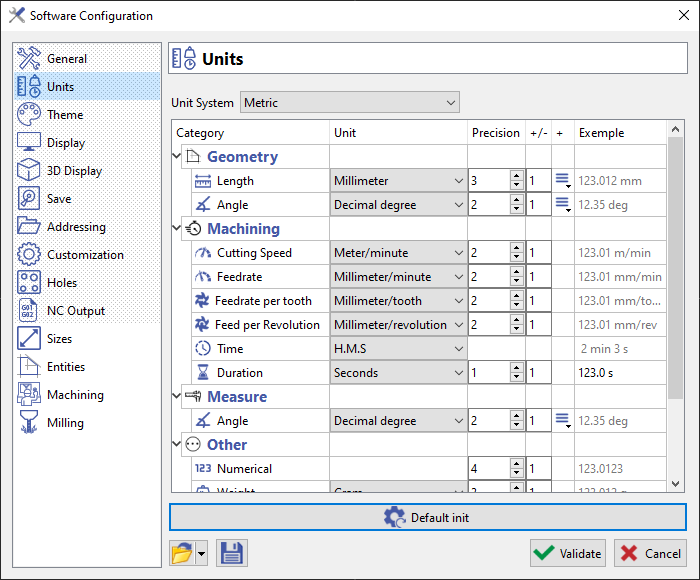Collapse the Machining category group

click(x=178, y=229)
